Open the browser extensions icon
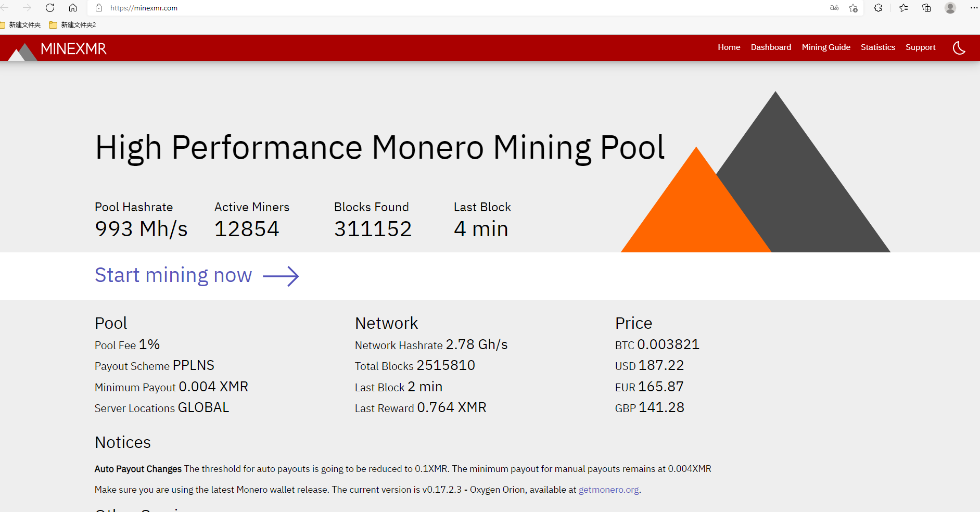The height and width of the screenshot is (512, 980). pos(878,8)
